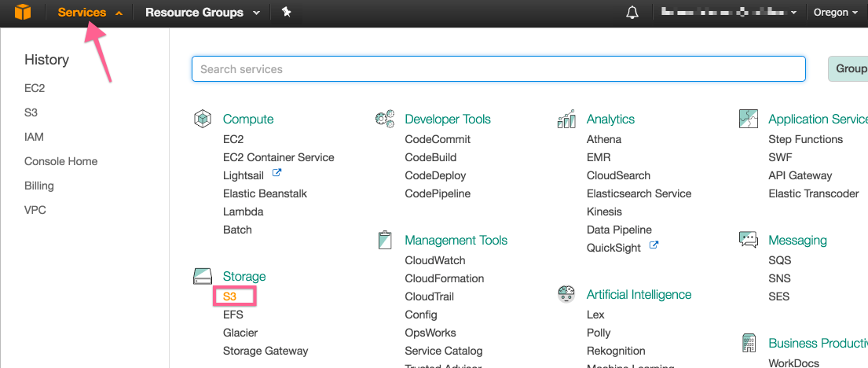Open the notifications bell icon

(x=632, y=13)
